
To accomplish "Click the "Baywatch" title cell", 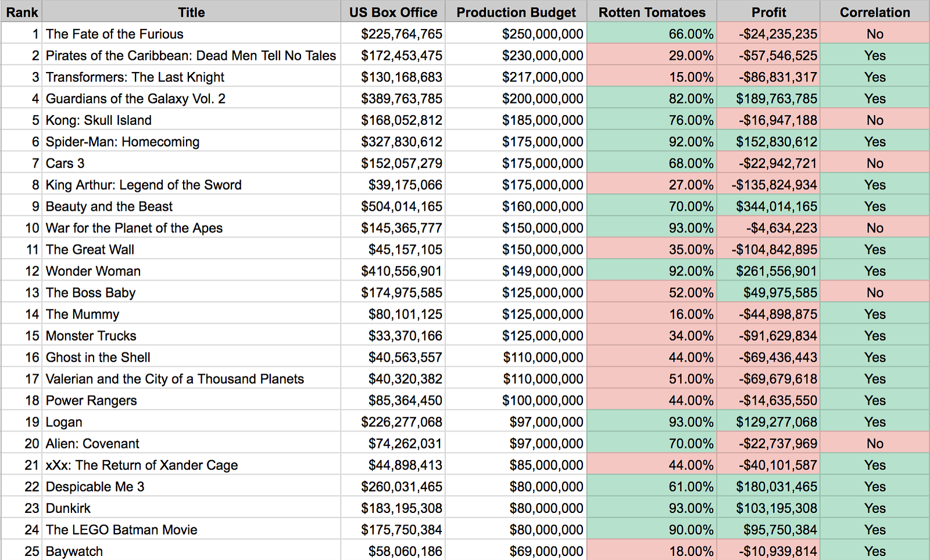I will coord(191,550).
